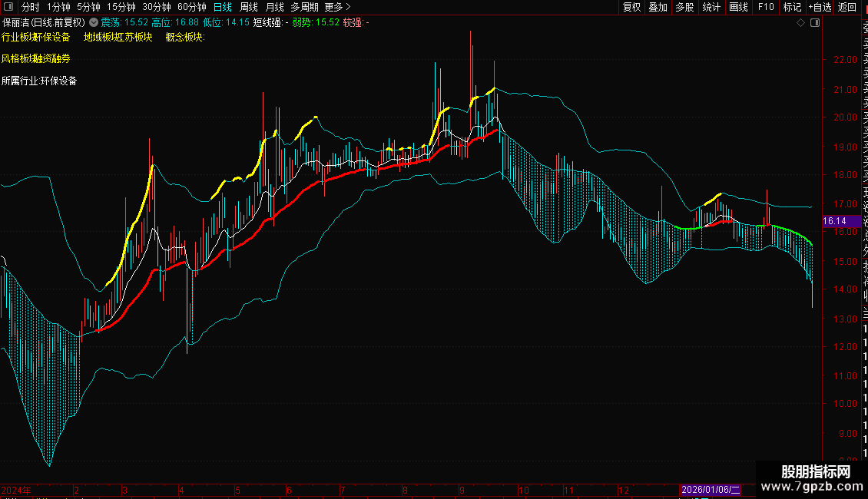Image resolution: width=868 pixels, height=499 pixels.
Task: Click the 返回 back button
Action: pyautogui.click(x=847, y=7)
